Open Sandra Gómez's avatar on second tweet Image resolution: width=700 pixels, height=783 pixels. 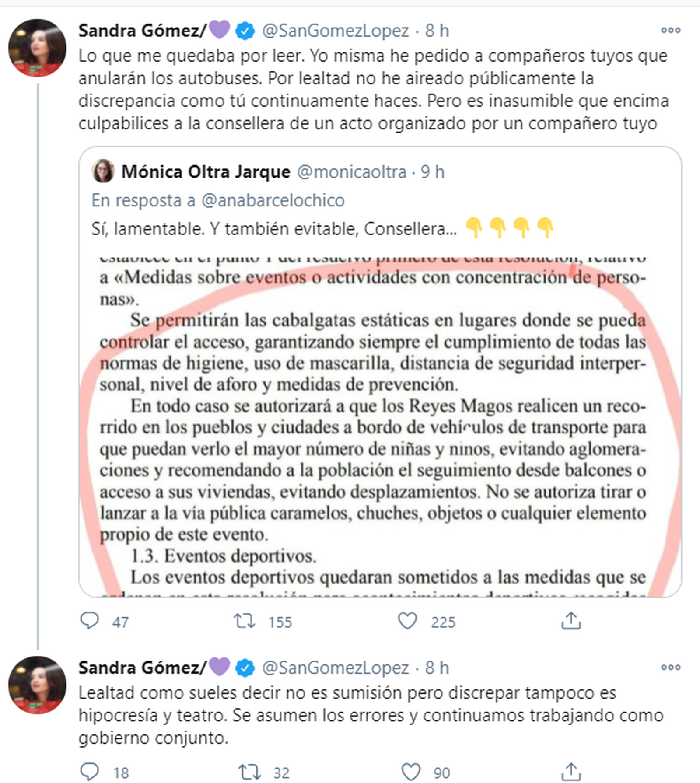click(x=38, y=685)
